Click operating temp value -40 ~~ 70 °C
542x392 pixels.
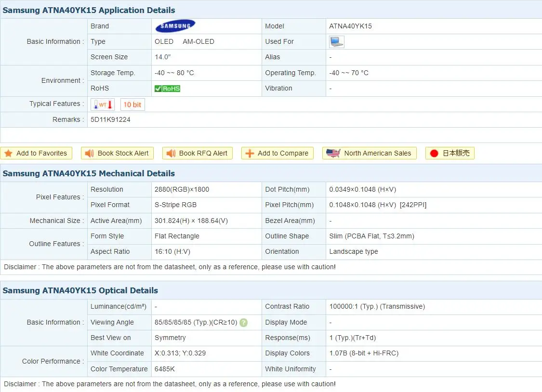(349, 73)
